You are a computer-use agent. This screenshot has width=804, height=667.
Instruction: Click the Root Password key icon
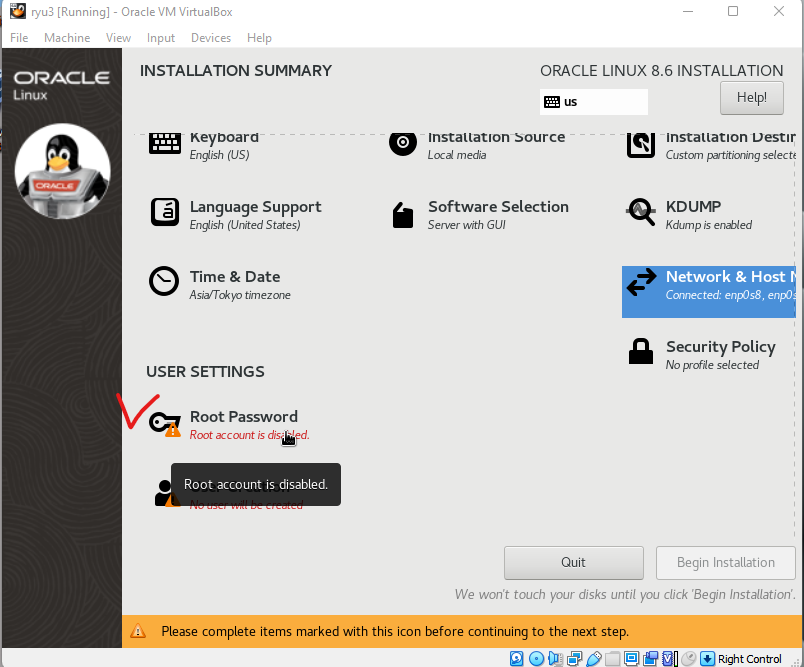pyautogui.click(x=165, y=424)
